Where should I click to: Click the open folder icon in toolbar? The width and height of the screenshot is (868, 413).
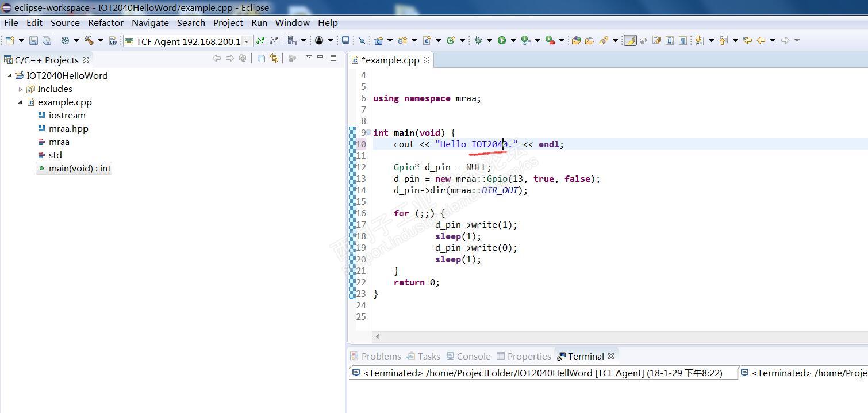pos(589,40)
